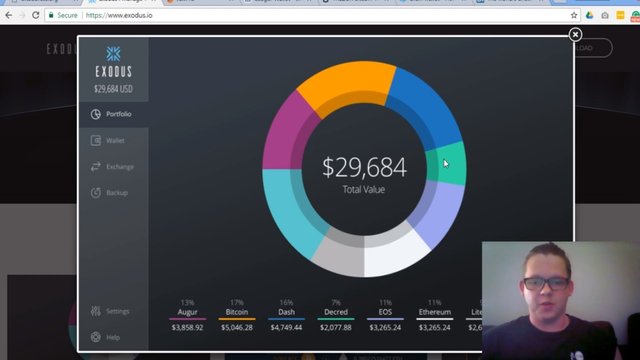The width and height of the screenshot is (640, 360).
Task: Open the Exchange section in sidebar
Action: pos(114,167)
